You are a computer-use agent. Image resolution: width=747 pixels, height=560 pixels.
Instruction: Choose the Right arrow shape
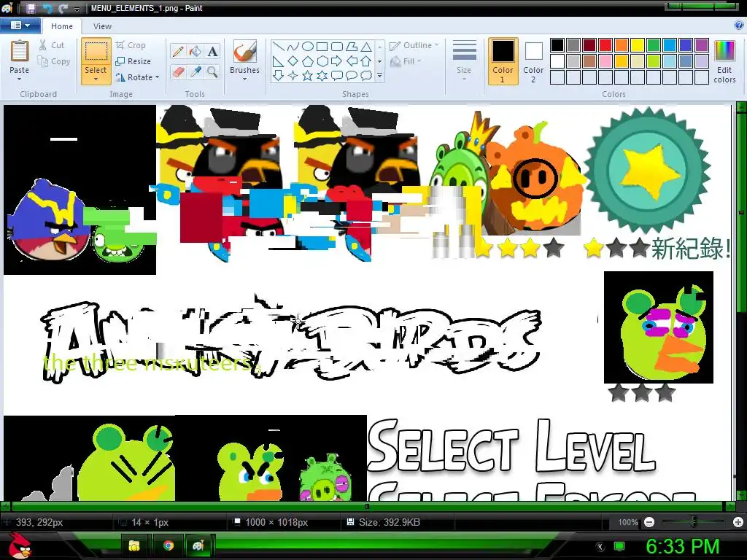pyautogui.click(x=337, y=61)
